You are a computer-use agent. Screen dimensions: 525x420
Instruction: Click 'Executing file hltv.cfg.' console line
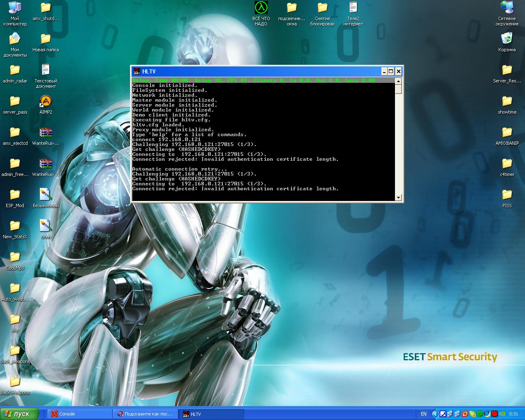[x=171, y=120]
